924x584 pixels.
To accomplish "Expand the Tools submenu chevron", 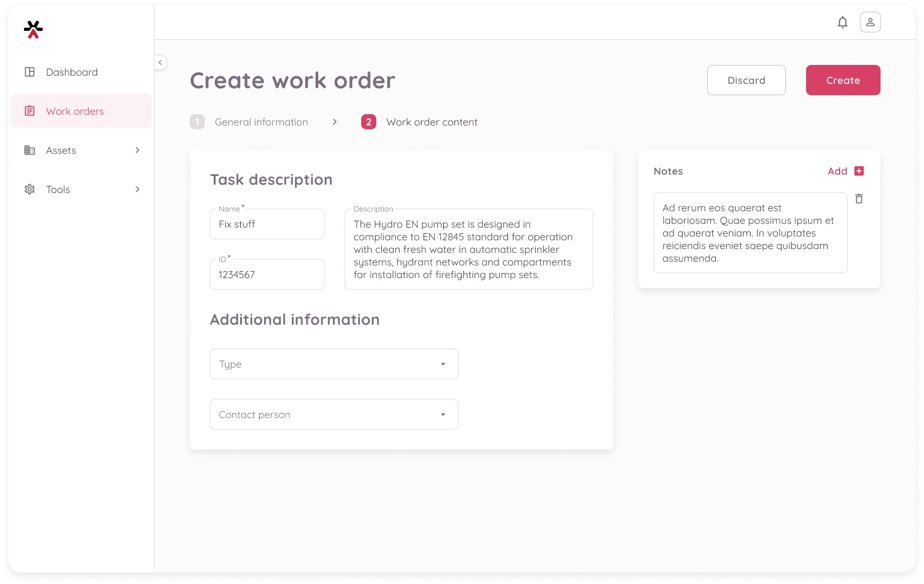I will [x=137, y=190].
